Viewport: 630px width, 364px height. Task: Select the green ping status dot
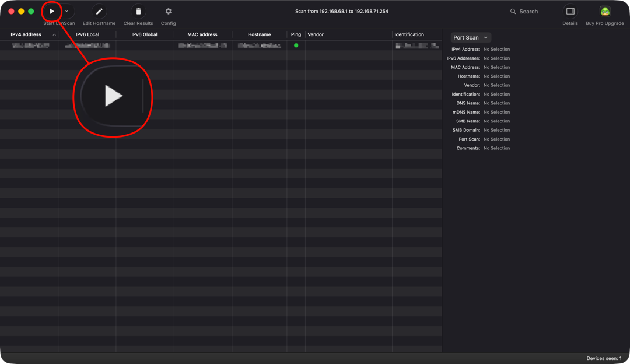pyautogui.click(x=296, y=45)
